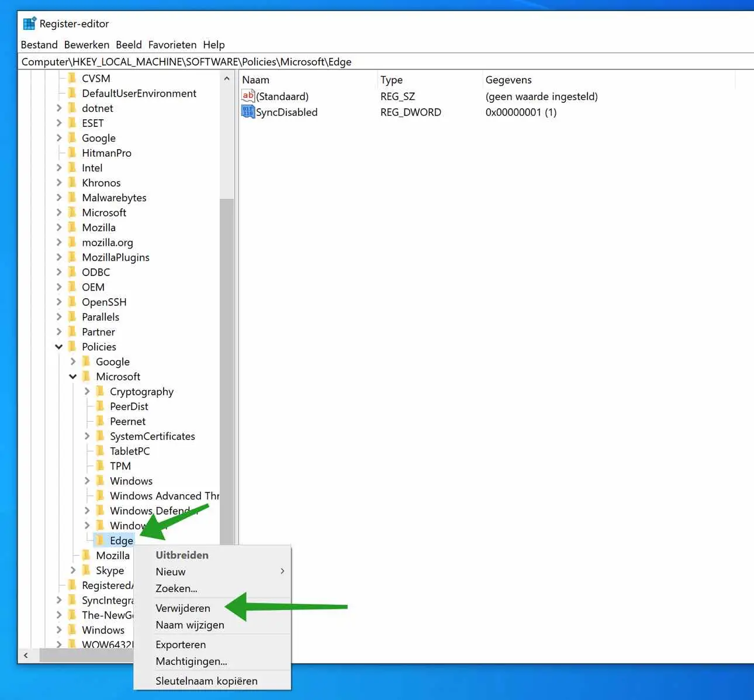Click the Gegevens column header
Viewport: 754px width, 700px height.
pyautogui.click(x=608, y=80)
